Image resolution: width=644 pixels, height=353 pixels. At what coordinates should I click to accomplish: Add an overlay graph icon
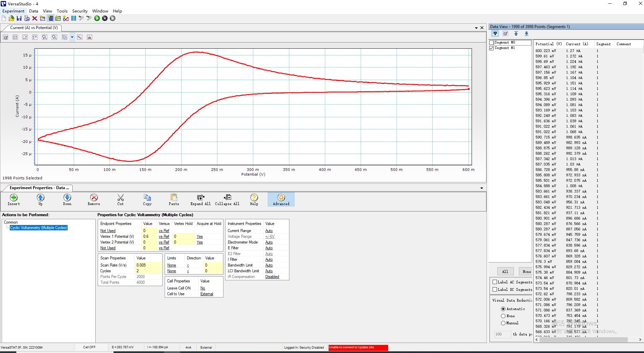click(x=58, y=18)
